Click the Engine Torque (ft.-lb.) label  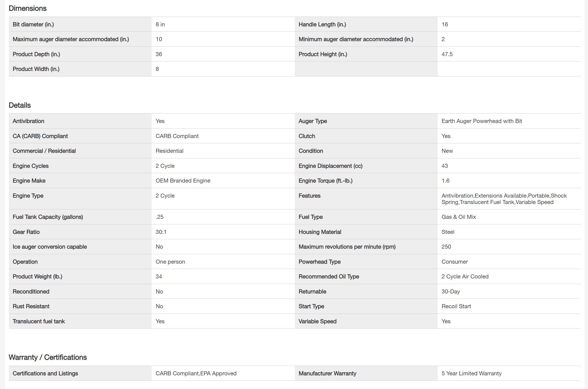[x=325, y=181]
